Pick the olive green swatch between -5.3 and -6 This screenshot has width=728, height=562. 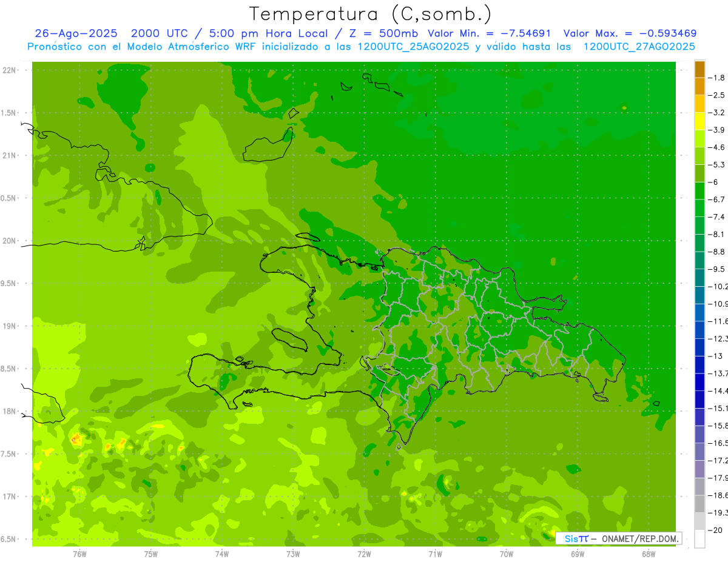(699, 173)
